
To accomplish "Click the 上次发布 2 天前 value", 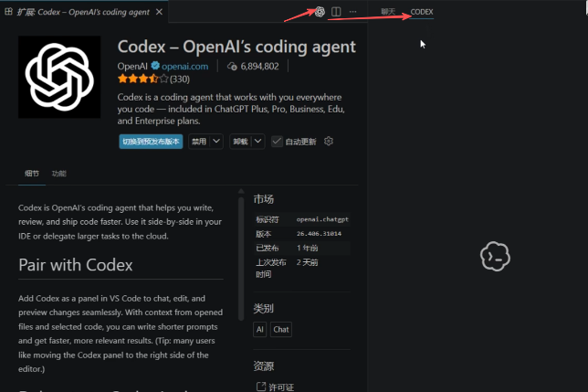I will [307, 262].
